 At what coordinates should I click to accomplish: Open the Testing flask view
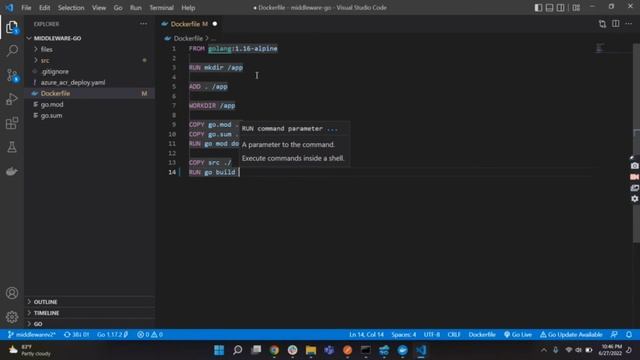12,147
